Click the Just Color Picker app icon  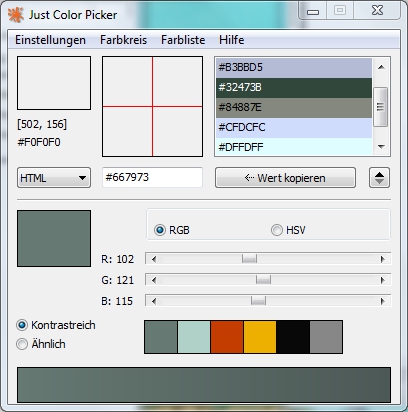click(x=16, y=15)
